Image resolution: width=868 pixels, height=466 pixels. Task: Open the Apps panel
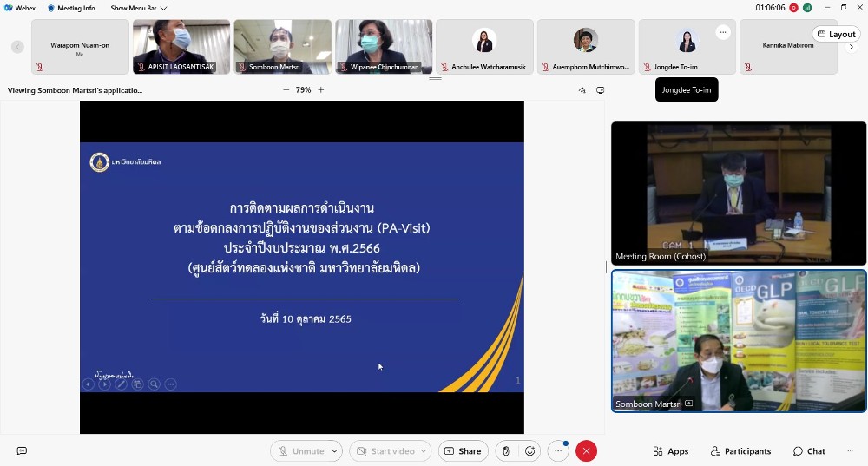point(670,451)
